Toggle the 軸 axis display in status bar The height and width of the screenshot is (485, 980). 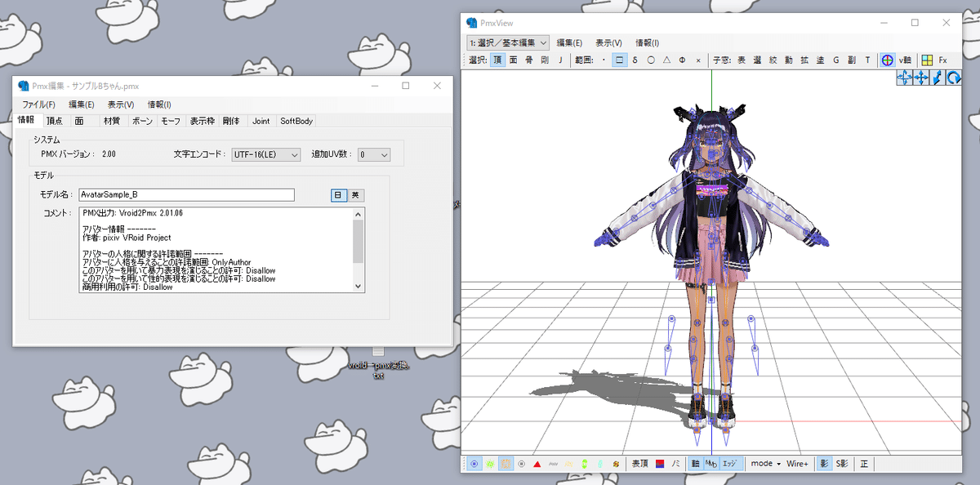click(x=697, y=463)
